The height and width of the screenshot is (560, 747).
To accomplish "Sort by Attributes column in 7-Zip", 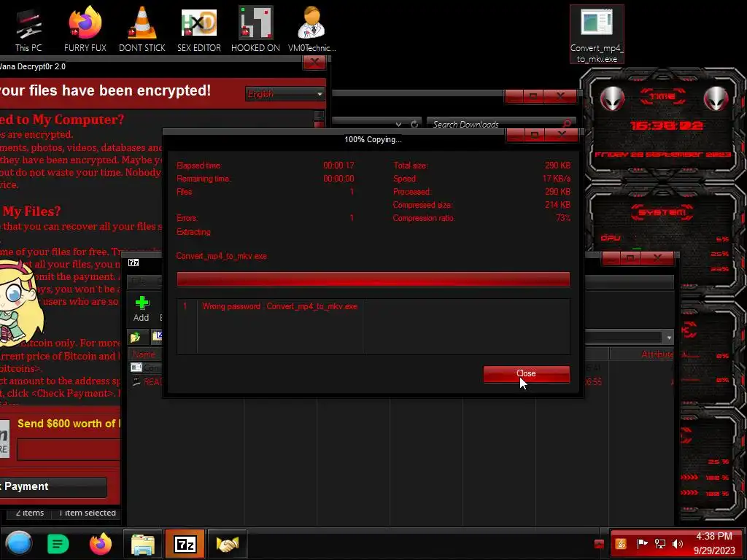I will pos(657,354).
